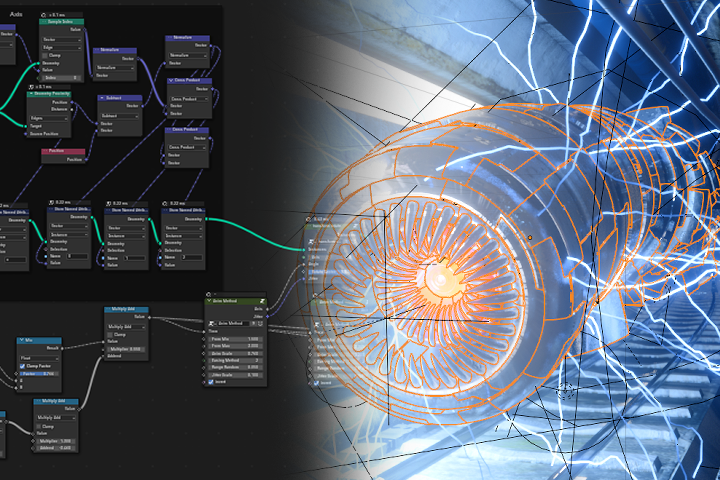
Task: Adjust the Factor slider in Mix node
Action: pos(39,374)
